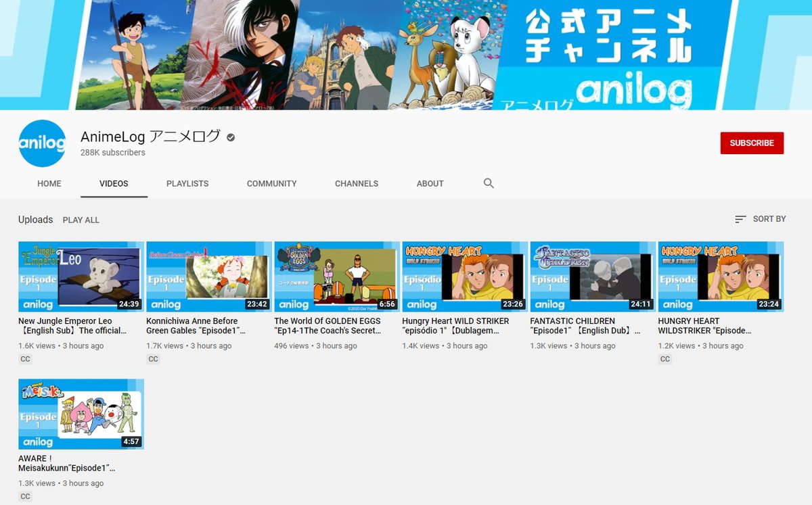The image size is (812, 505).
Task: Play the Fantastic Children thumbnail
Action: [x=593, y=276]
